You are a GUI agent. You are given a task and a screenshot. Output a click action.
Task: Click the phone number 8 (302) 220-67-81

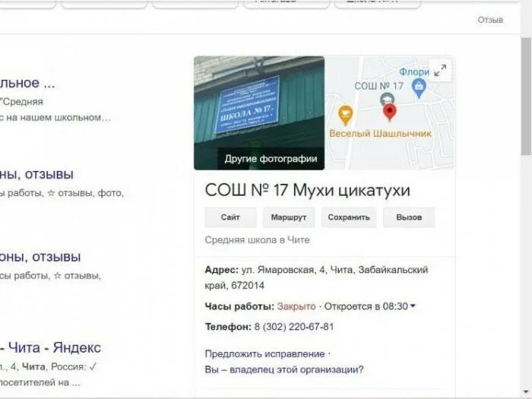(x=294, y=327)
